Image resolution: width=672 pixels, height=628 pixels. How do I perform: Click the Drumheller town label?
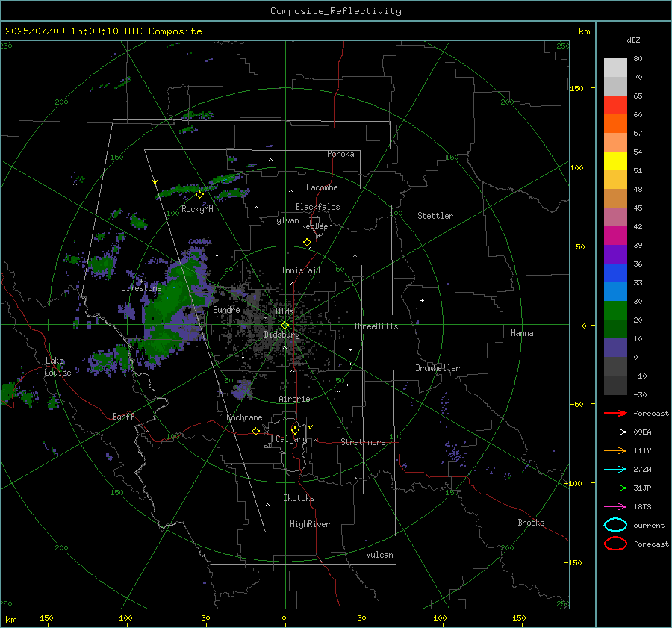pyautogui.click(x=438, y=368)
